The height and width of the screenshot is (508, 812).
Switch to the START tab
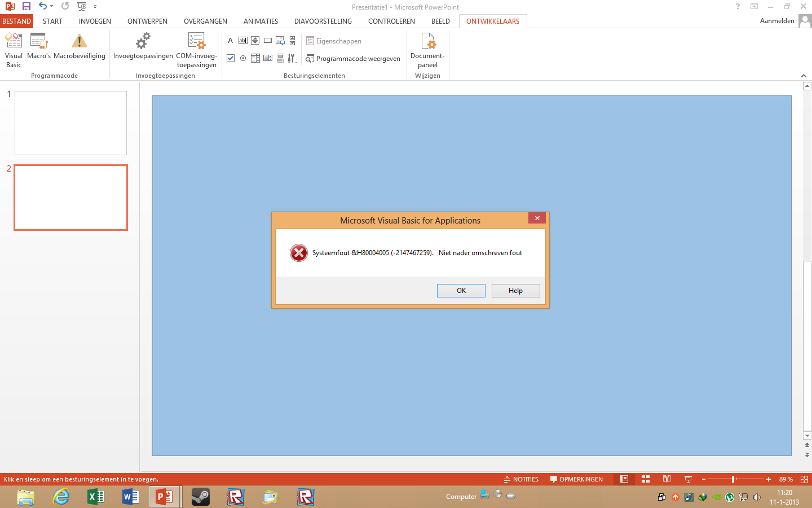(x=52, y=21)
